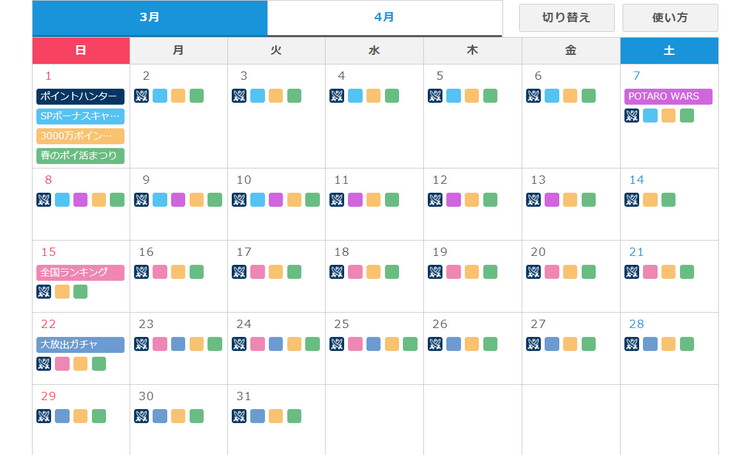Image resolution: width=740 pixels, height=455 pixels.
Task: Click the navy sword icon on March 12
Action: [x=435, y=200]
